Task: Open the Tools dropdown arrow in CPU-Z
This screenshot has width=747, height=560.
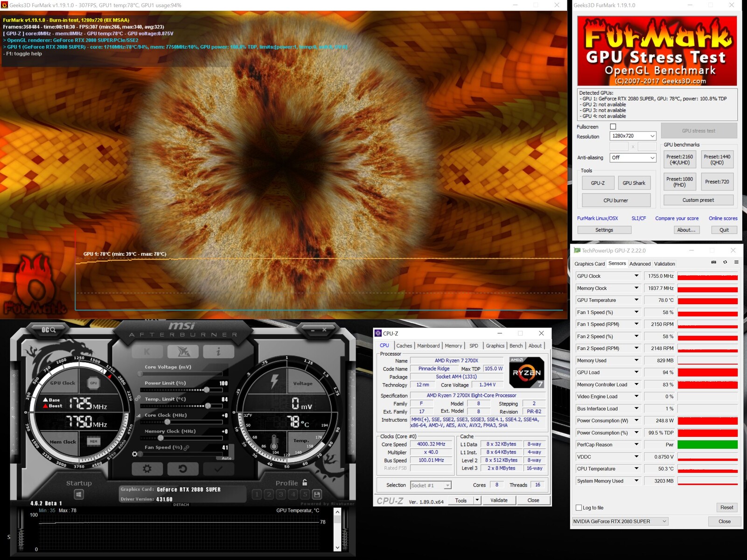Action: (477, 500)
